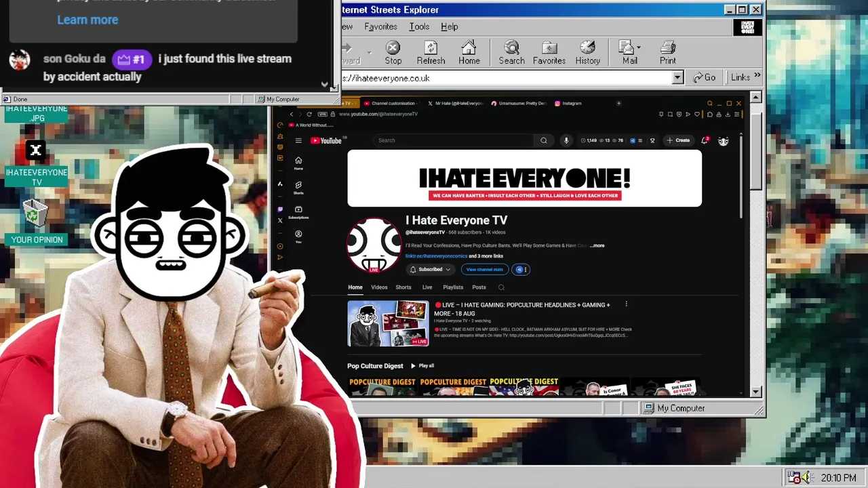Open the Your Opinion recycle bin icon

click(36, 222)
